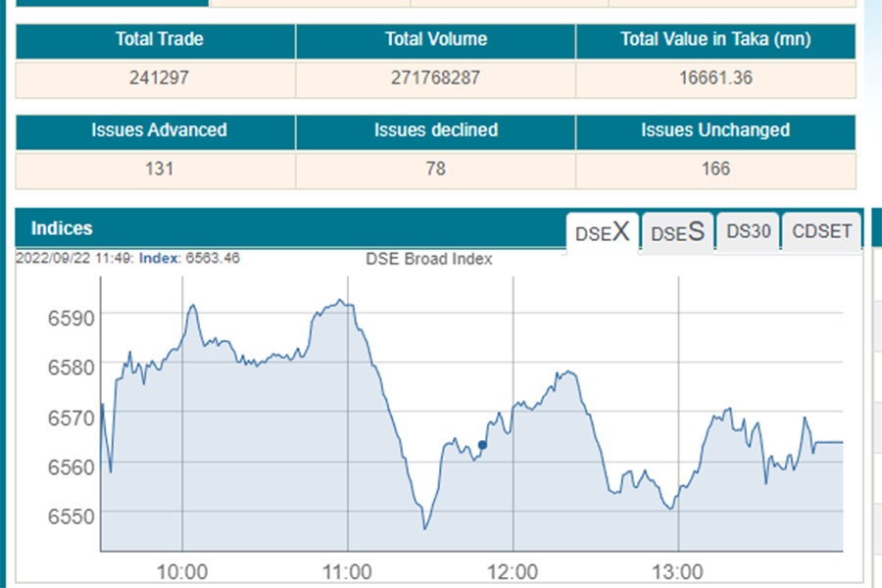Select the DS30 index tab

(x=749, y=232)
